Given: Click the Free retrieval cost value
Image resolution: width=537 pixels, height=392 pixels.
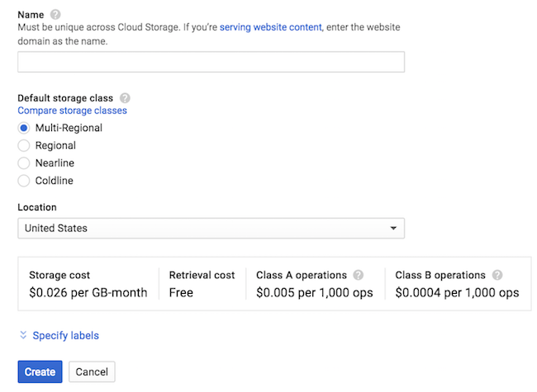Looking at the screenshot, I should click(x=183, y=292).
